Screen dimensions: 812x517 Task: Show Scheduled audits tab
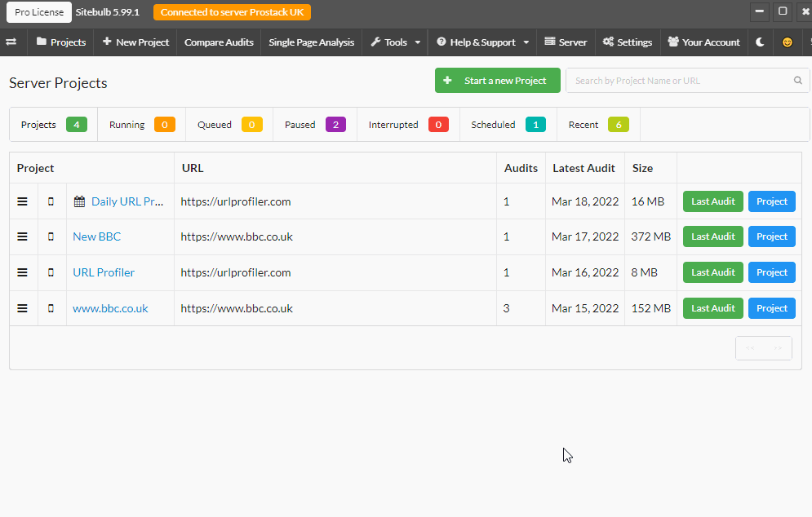click(x=508, y=125)
